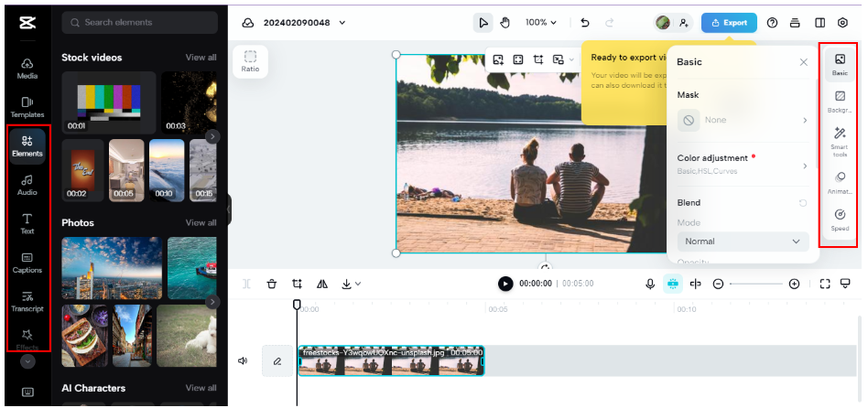
Task: View all Stock videos
Action: click(201, 58)
